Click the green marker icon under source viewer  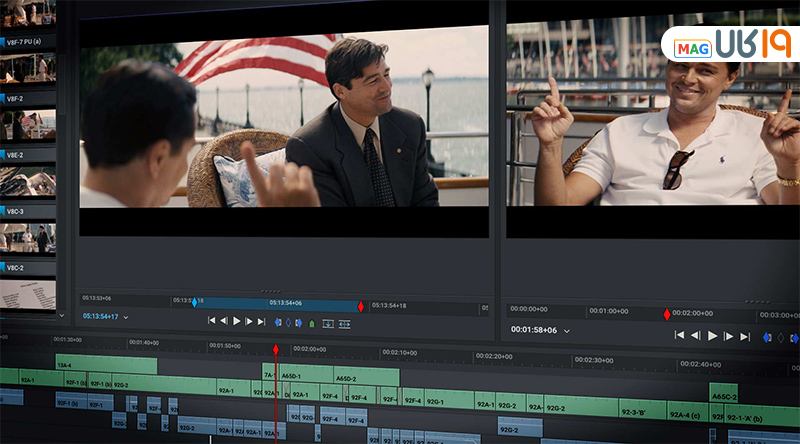312,323
